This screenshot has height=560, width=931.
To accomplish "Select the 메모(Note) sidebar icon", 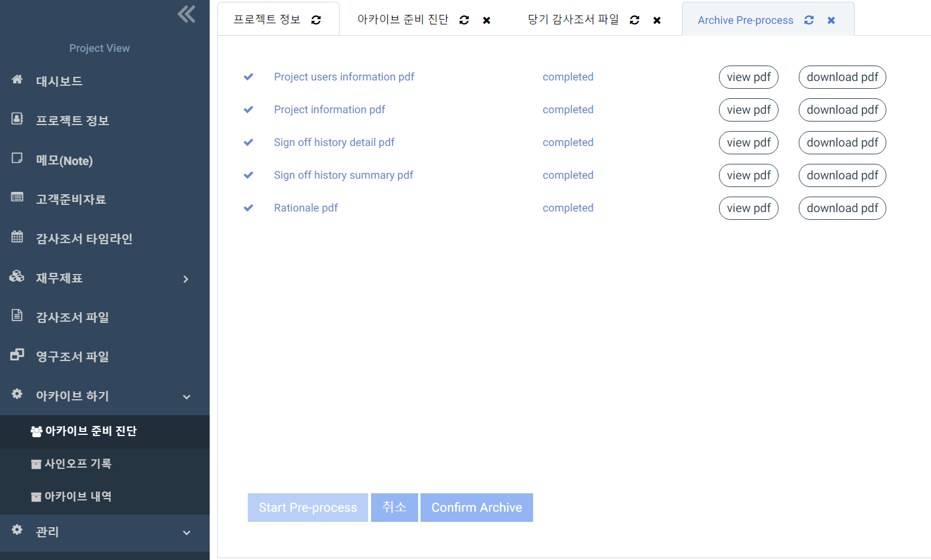I will 17,159.
